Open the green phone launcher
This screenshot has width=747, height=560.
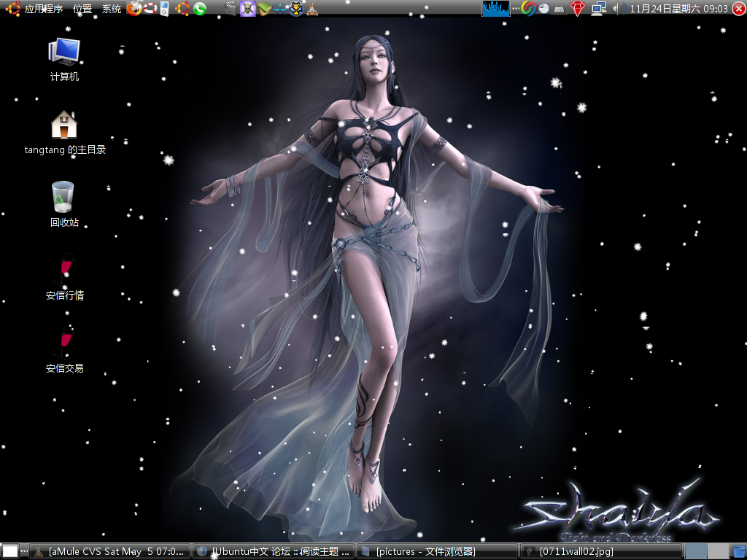[200, 9]
